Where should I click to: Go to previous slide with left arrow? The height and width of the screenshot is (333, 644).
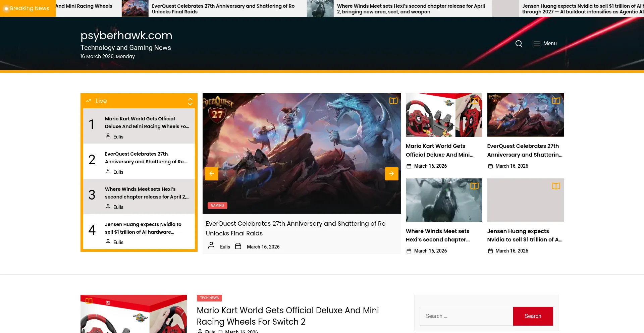pyautogui.click(x=212, y=174)
